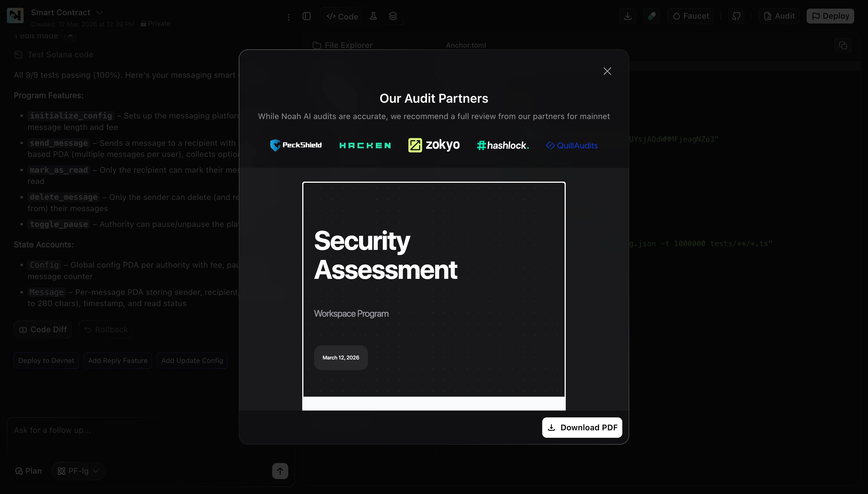This screenshot has width=868, height=494.
Task: Copy code using the copy icon below Deploy
Action: click(843, 45)
